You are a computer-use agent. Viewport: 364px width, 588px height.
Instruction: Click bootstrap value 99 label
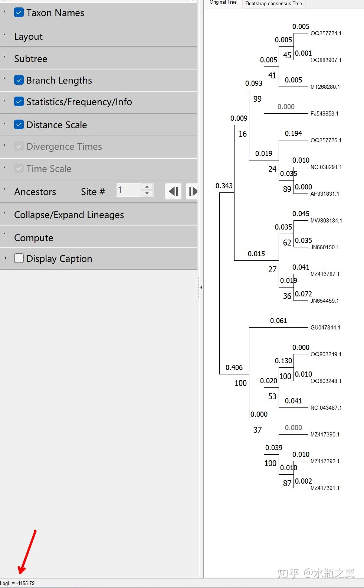point(258,99)
